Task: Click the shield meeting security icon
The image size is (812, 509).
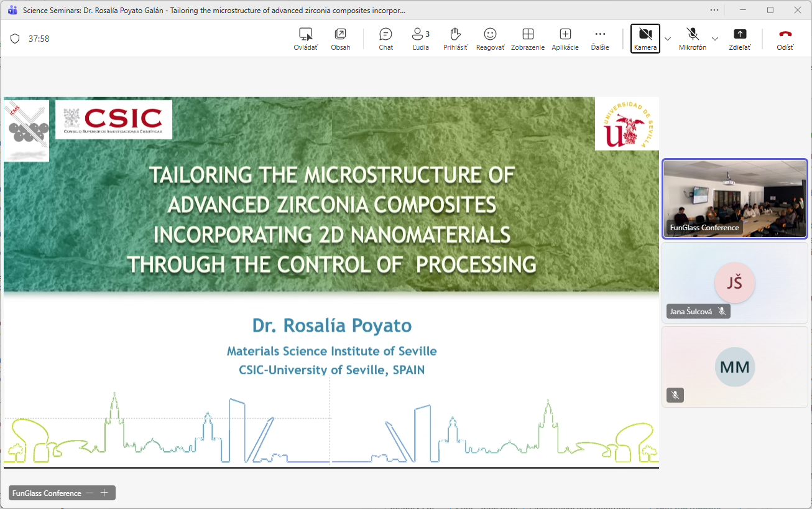Action: pyautogui.click(x=15, y=39)
